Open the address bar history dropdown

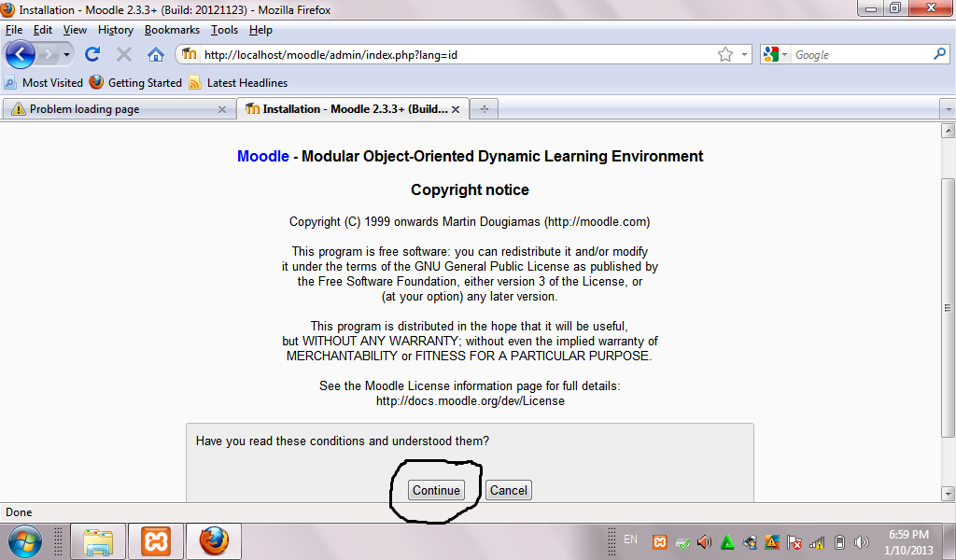pos(744,55)
